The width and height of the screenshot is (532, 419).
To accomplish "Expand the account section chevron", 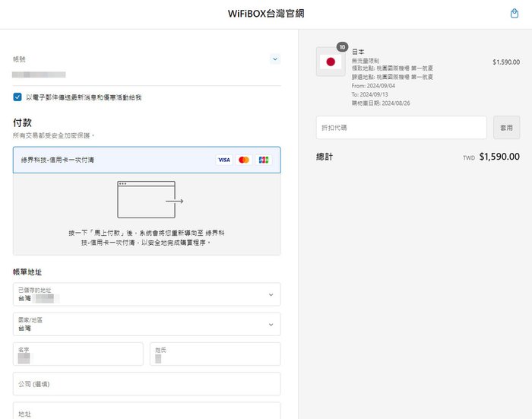I will point(275,59).
